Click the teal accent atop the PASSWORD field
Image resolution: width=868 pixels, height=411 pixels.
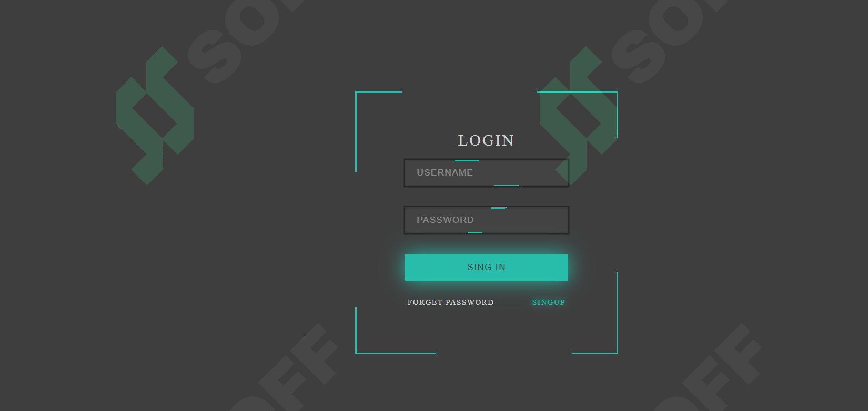499,208
